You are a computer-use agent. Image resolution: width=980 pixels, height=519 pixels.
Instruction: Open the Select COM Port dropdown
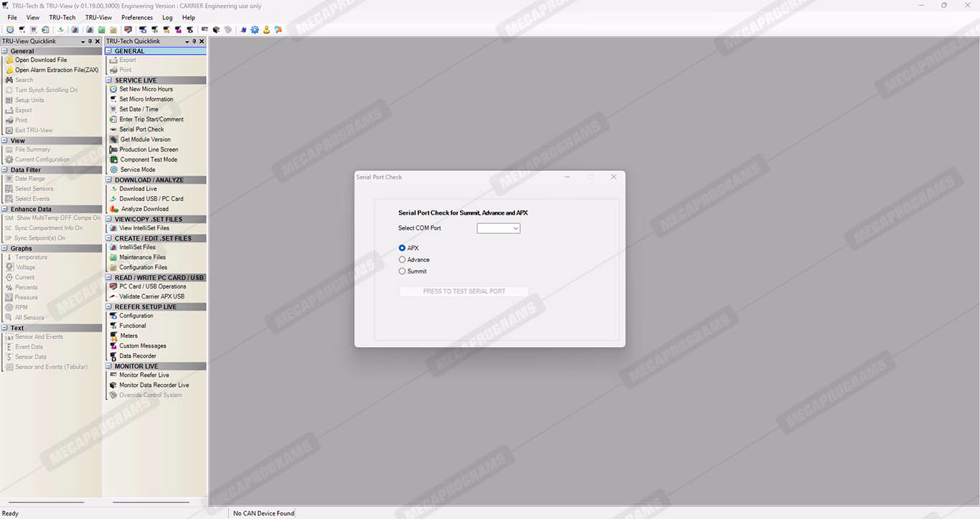pos(499,228)
